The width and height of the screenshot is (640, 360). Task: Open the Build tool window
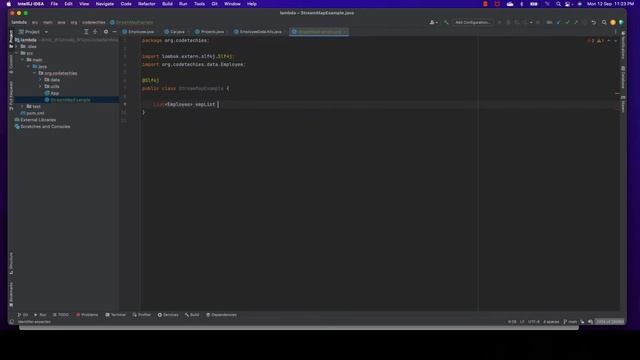192,315
